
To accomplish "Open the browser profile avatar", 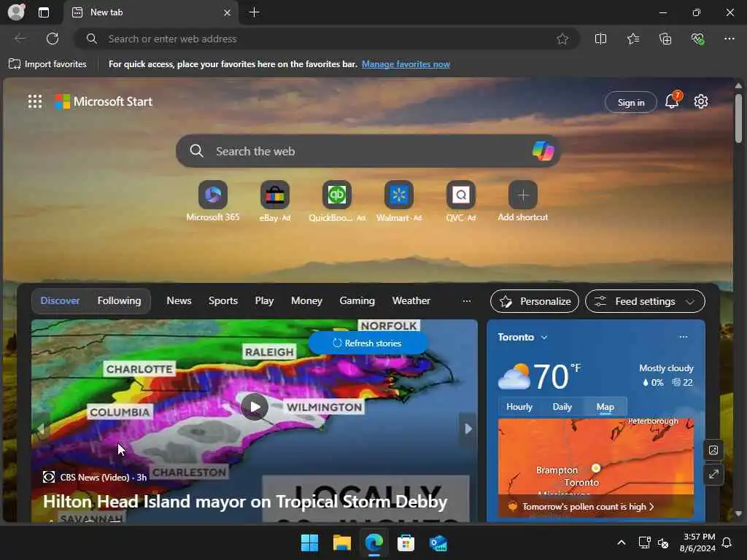I will pyautogui.click(x=16, y=12).
